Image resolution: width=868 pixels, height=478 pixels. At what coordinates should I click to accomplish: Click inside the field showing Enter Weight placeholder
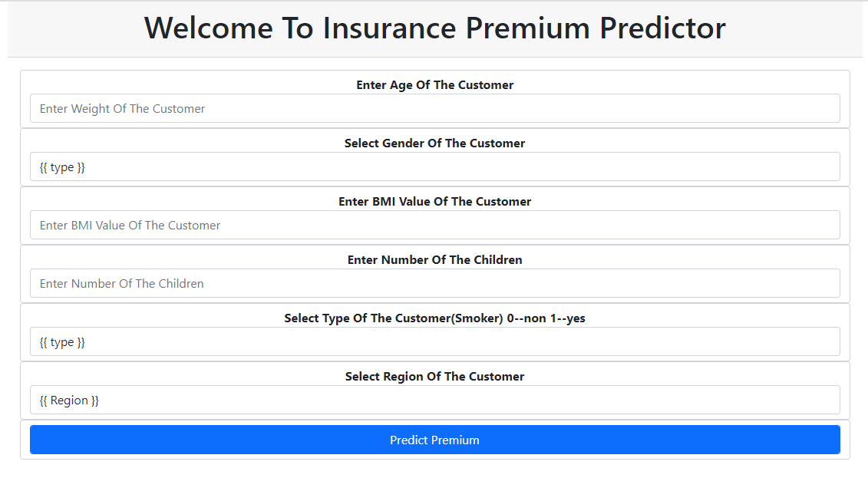434,108
